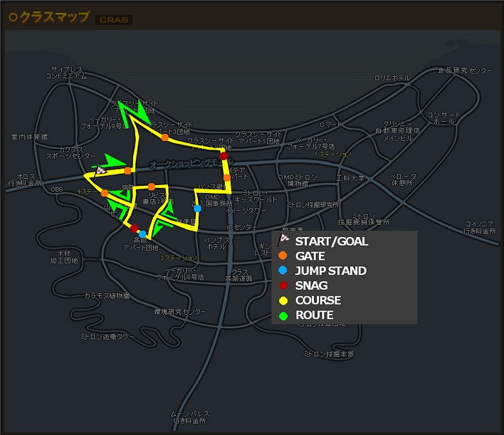Select the gate marker just right of the start flag
This screenshot has width=504, height=435.
click(127, 171)
